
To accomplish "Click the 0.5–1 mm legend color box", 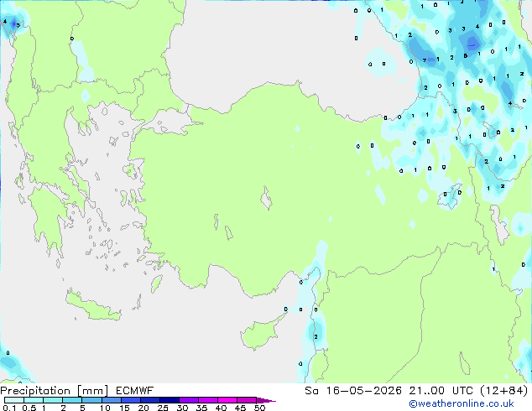I will (x=34, y=400).
